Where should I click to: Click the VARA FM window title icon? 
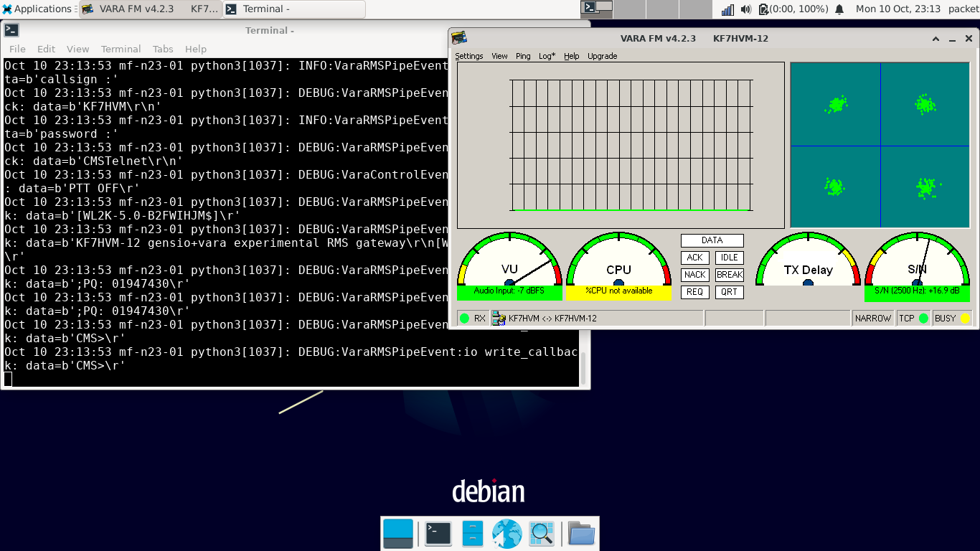pos(459,38)
